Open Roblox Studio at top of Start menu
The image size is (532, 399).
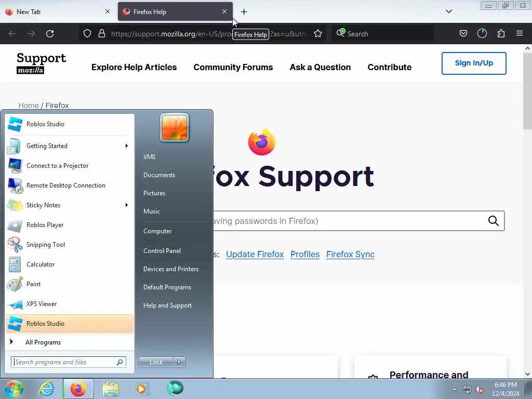(x=70, y=124)
